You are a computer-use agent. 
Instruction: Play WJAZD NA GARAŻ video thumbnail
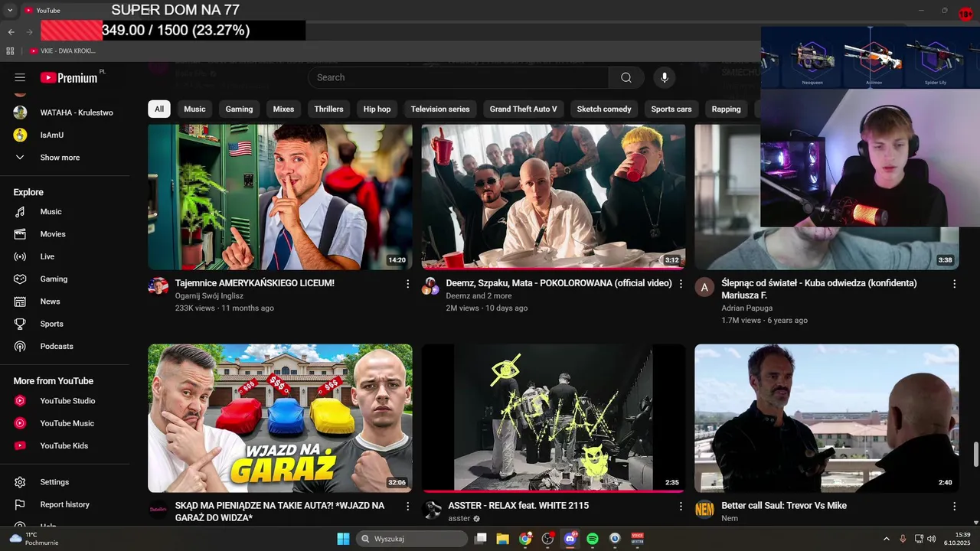(280, 418)
